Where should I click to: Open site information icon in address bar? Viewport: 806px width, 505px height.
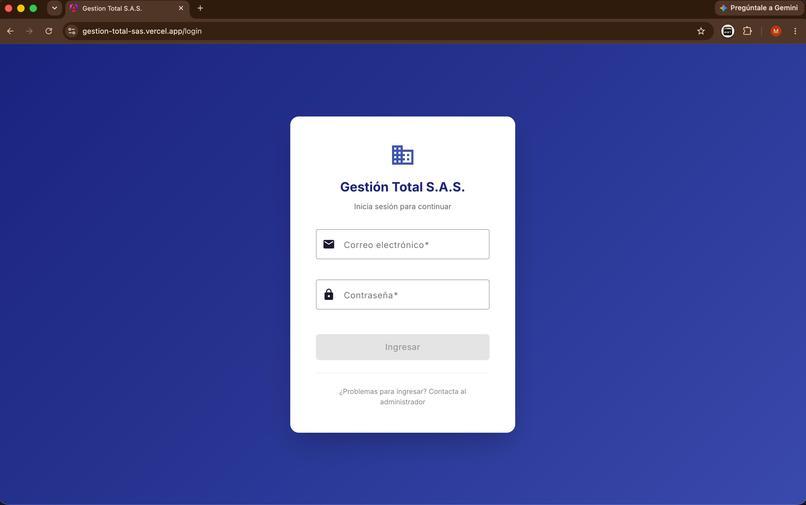tap(72, 31)
